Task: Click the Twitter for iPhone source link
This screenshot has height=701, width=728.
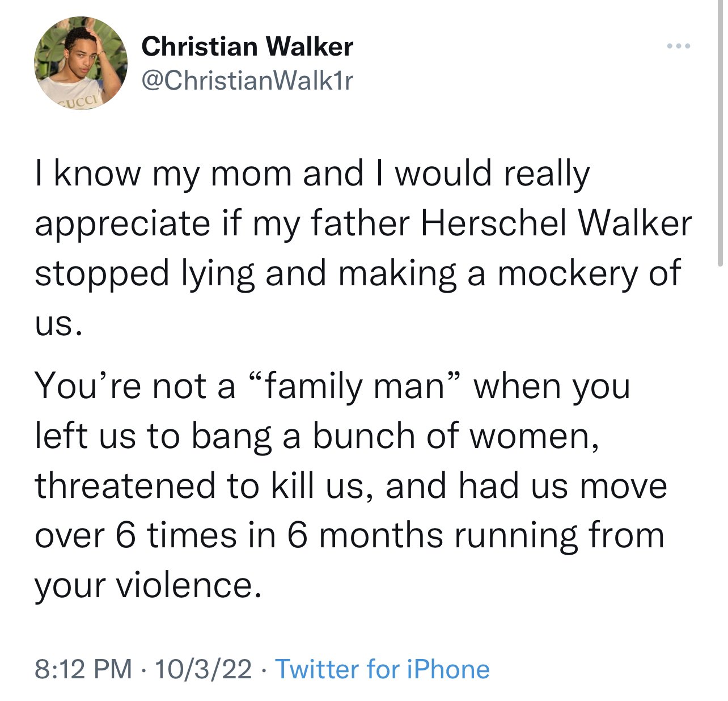Action: pyautogui.click(x=382, y=669)
